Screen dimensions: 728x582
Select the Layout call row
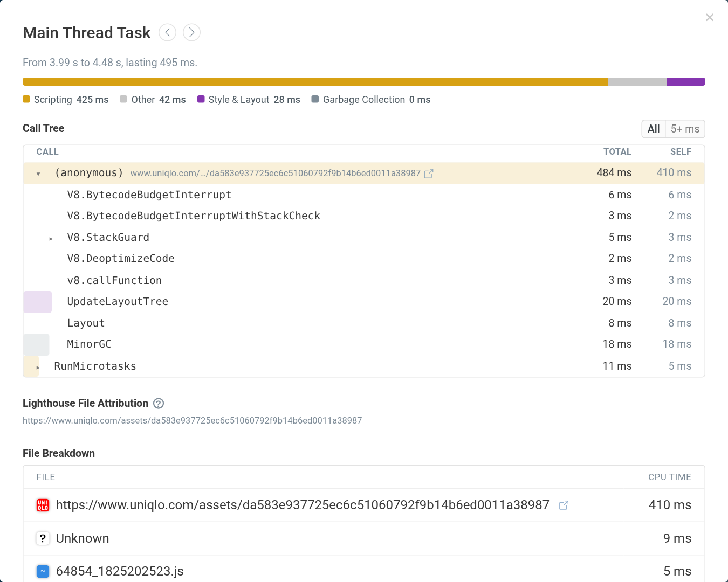click(364, 323)
